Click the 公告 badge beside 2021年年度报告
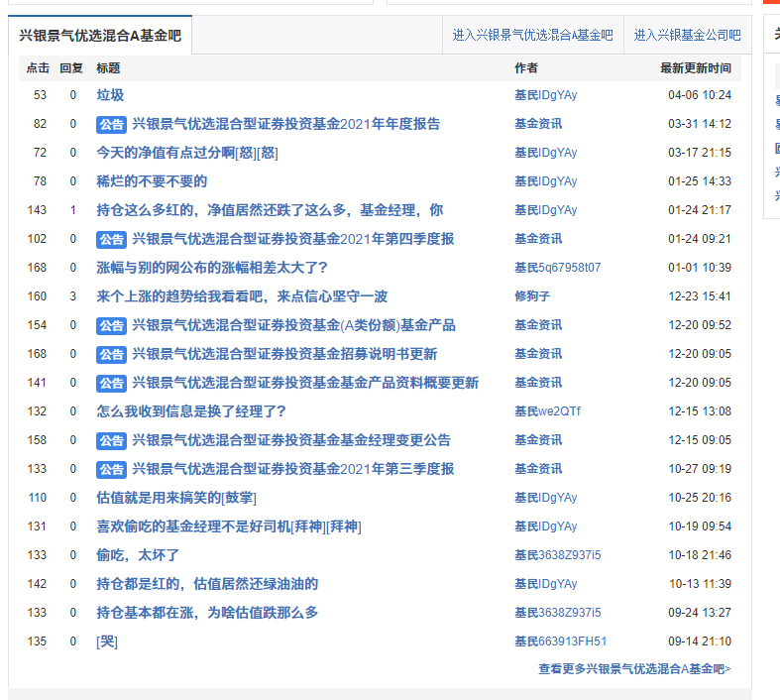Image resolution: width=780 pixels, height=700 pixels. coord(111,124)
